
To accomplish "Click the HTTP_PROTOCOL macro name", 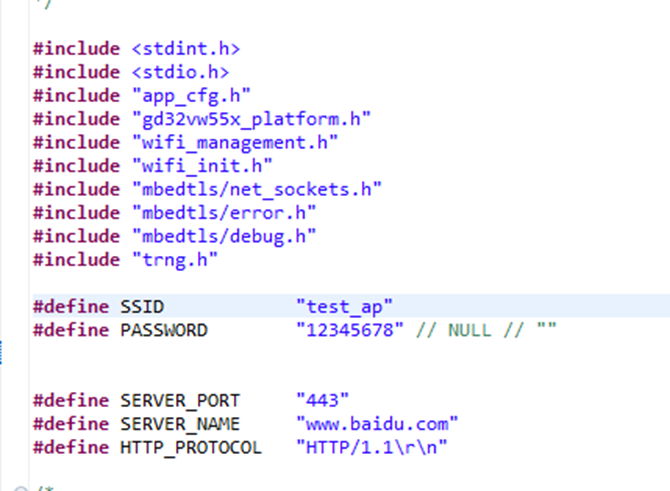I will [x=190, y=447].
